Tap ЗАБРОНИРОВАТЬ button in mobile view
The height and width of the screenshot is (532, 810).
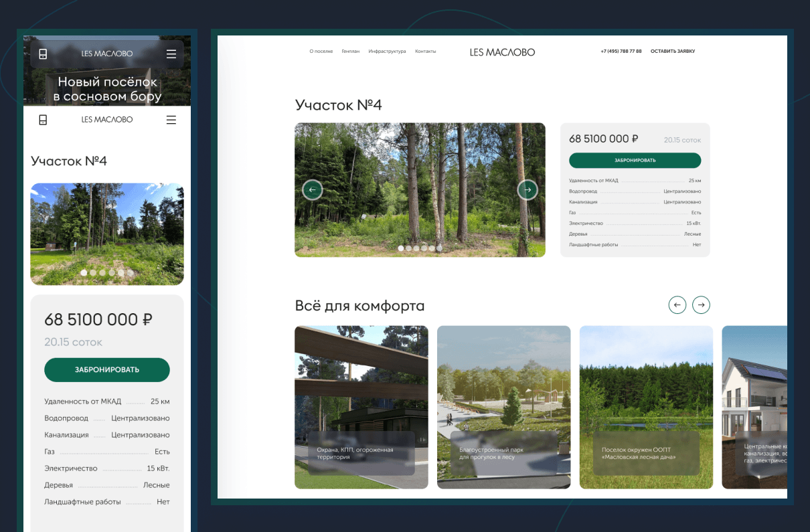click(107, 370)
